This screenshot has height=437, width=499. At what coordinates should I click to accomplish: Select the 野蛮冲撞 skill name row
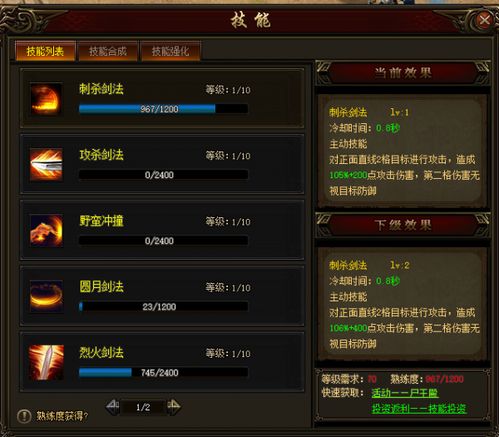pos(162,230)
